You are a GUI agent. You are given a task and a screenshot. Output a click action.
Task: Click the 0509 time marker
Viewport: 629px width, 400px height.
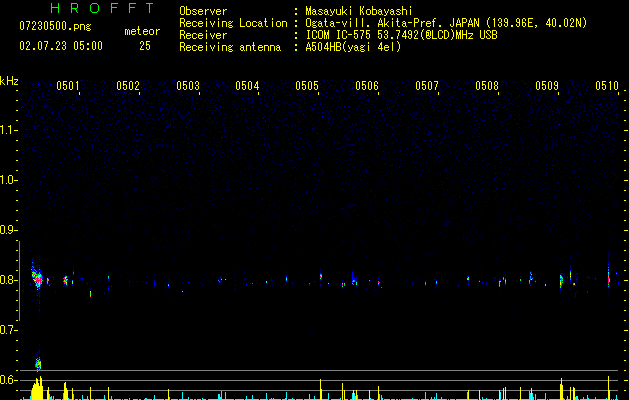[547, 85]
